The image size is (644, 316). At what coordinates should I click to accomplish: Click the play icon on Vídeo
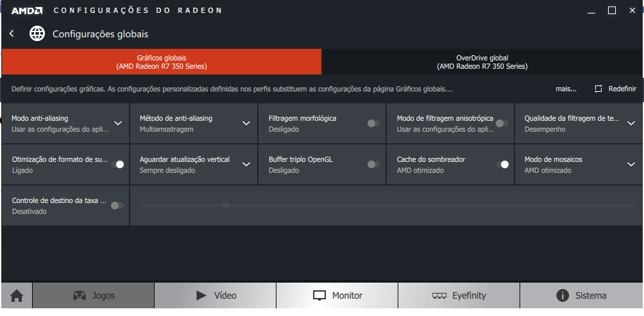coord(201,295)
